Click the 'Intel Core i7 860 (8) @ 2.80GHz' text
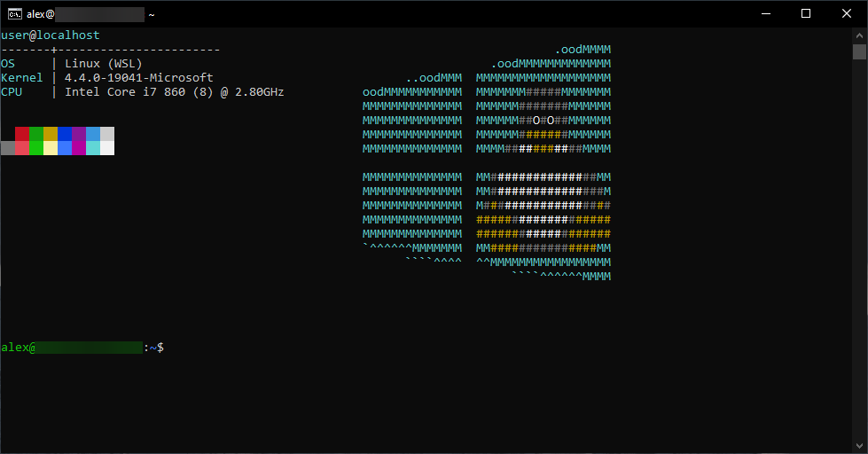Viewport: 868px width, 454px height. click(x=175, y=92)
